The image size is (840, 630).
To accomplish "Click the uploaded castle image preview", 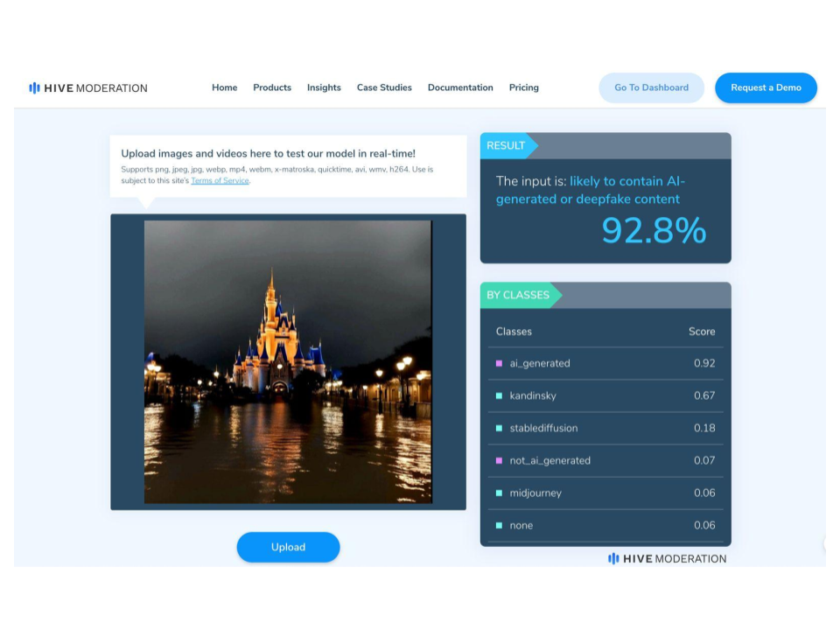I will tap(288, 361).
